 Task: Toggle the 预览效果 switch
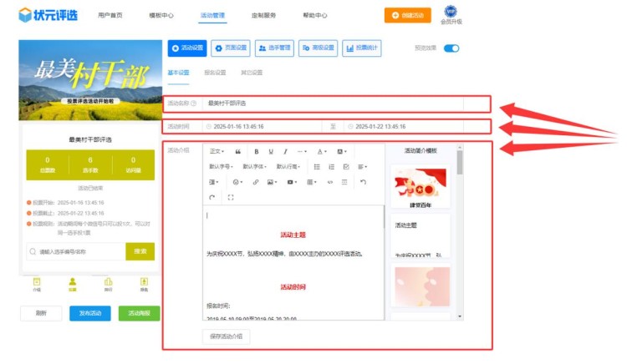click(451, 48)
